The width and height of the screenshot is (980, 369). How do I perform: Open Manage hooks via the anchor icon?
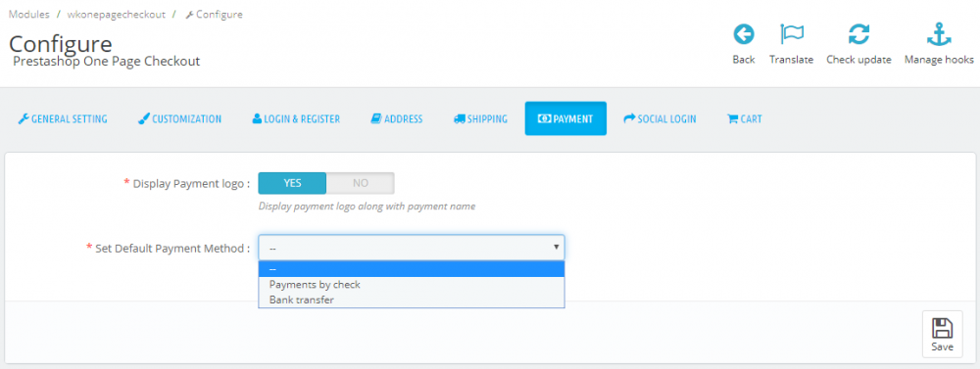click(939, 34)
